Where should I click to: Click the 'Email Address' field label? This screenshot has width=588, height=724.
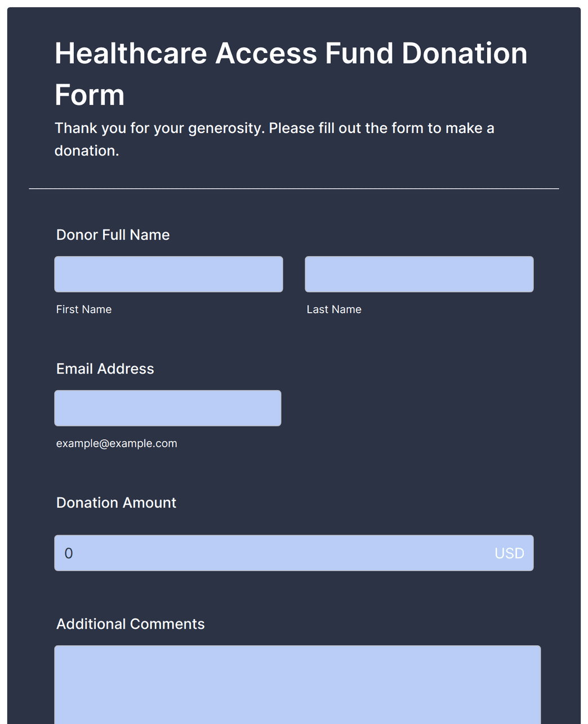click(105, 368)
